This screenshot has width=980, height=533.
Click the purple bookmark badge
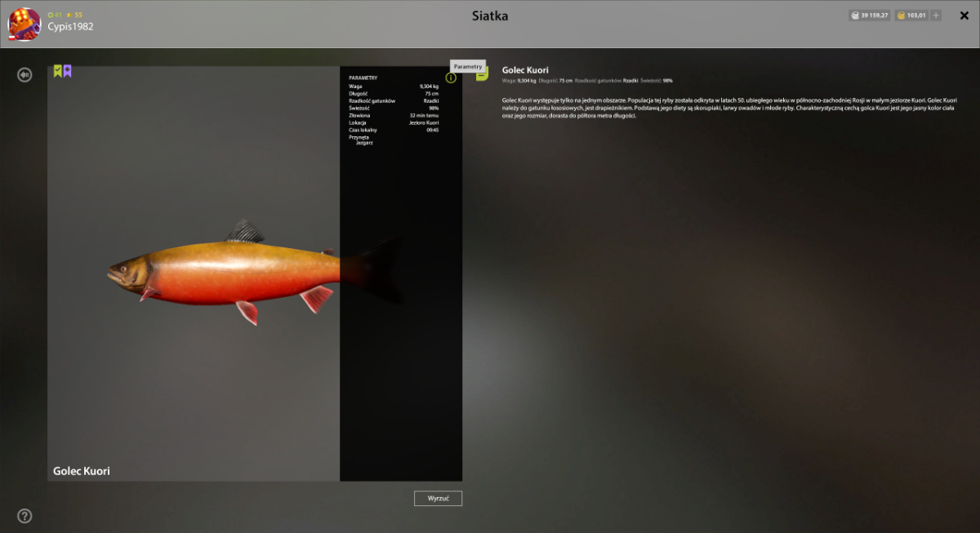68,71
